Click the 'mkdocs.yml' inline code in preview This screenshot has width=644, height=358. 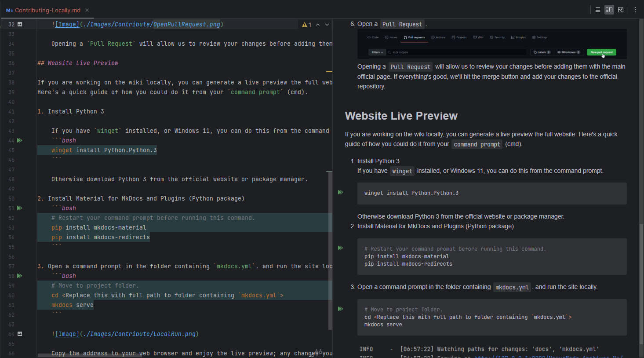tap(512, 287)
